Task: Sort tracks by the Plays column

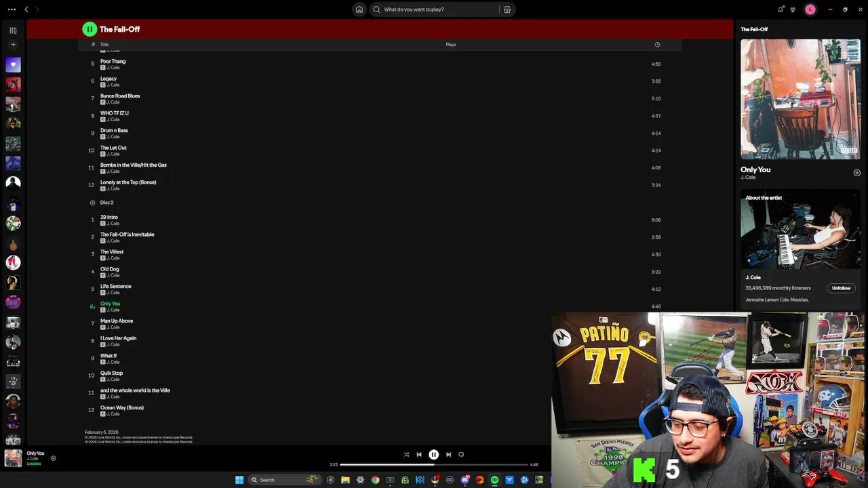Action: tap(451, 45)
